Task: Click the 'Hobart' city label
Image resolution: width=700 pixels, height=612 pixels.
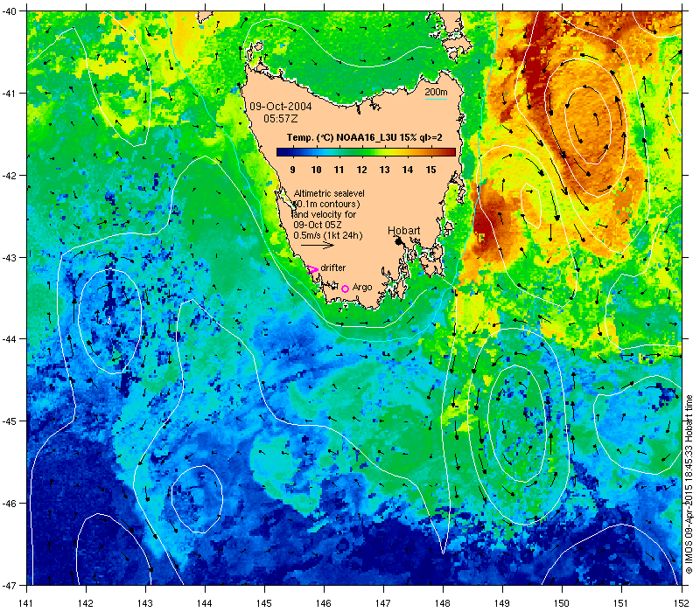Action: point(403,231)
